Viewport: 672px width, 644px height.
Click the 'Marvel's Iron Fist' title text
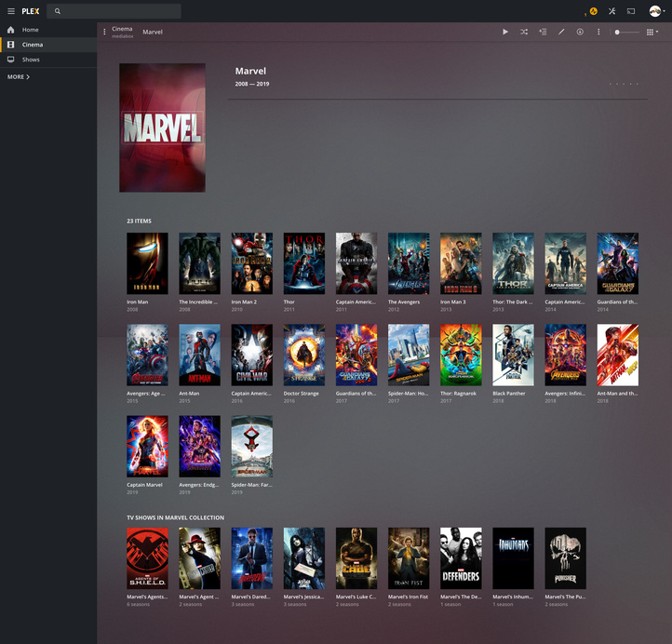click(x=408, y=597)
